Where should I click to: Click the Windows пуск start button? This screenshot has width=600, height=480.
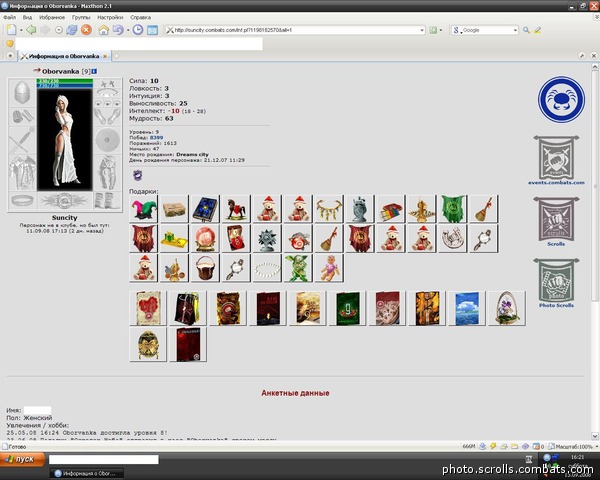point(22,459)
